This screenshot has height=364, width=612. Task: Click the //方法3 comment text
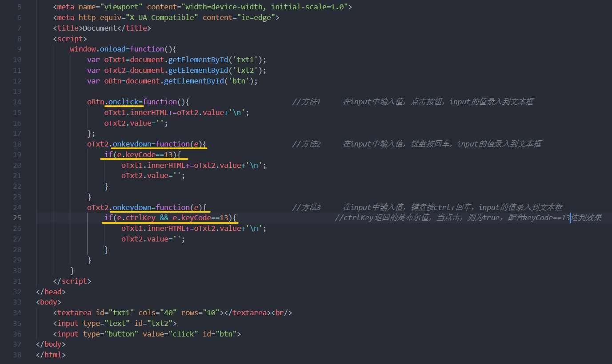tap(307, 208)
